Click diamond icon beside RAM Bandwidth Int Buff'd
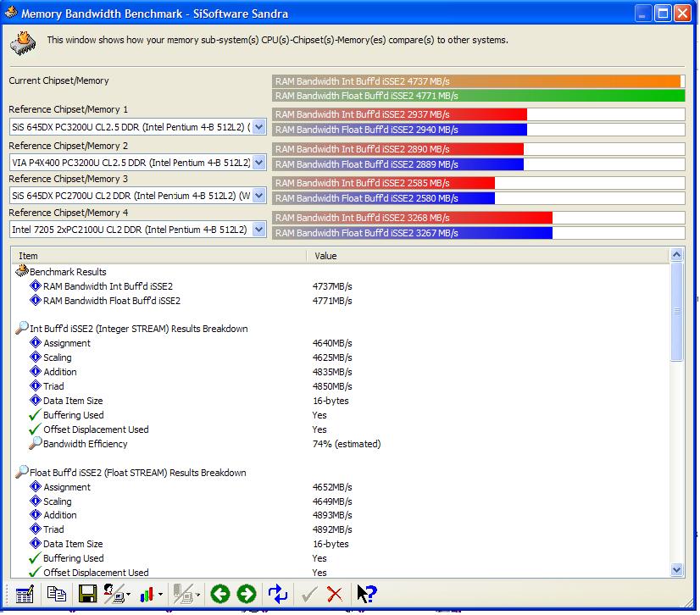The width and height of the screenshot is (700, 615). [x=36, y=285]
